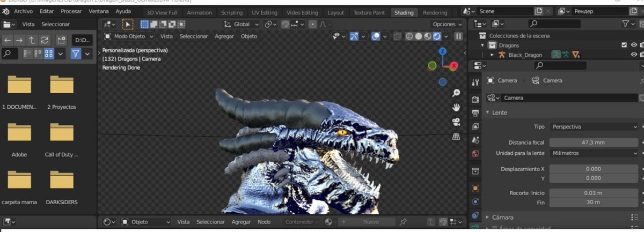Switch to the Scripting workspace tab
The width and height of the screenshot is (644, 232).
tap(232, 12)
